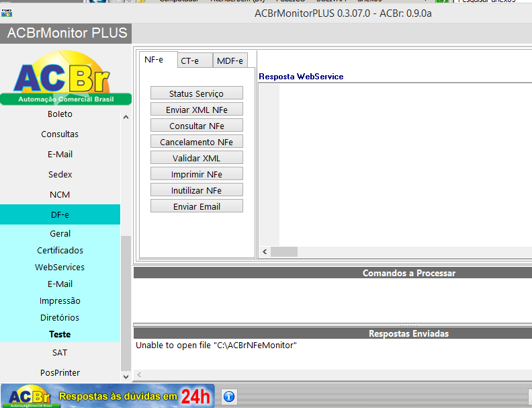Click the Inutilizar NFe button

pyautogui.click(x=196, y=190)
